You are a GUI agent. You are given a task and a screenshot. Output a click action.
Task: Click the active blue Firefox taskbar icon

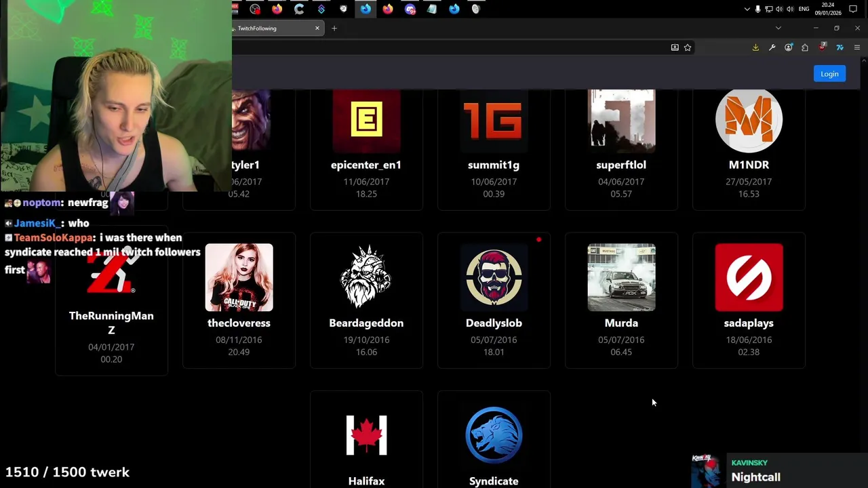(x=366, y=9)
